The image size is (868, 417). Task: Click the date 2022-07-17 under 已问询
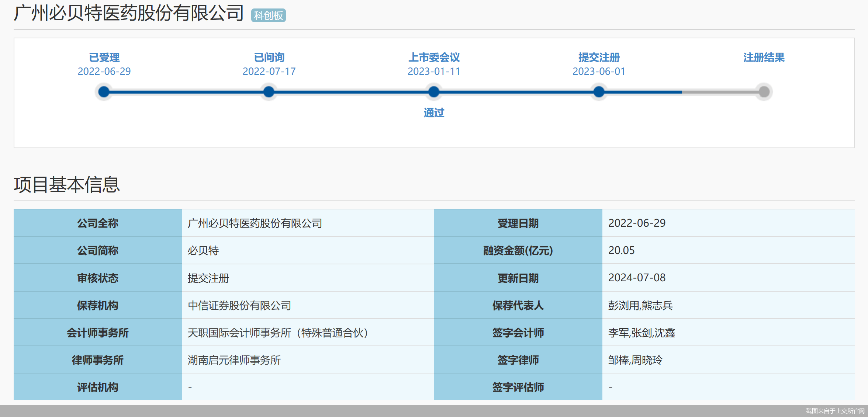point(269,72)
